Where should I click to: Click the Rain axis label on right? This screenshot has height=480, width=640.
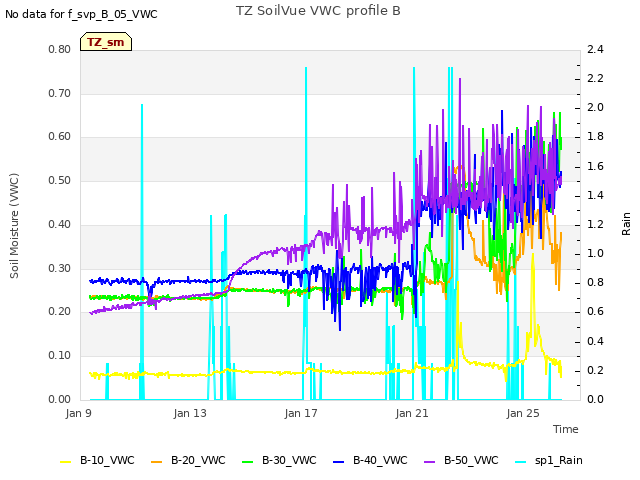(626, 224)
